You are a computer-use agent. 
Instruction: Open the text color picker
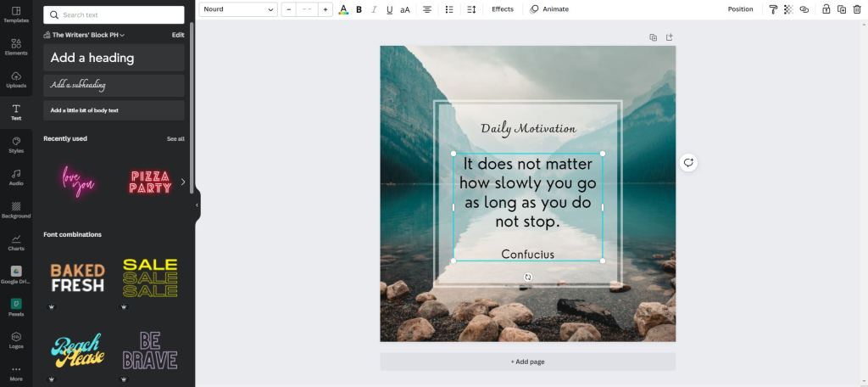343,9
